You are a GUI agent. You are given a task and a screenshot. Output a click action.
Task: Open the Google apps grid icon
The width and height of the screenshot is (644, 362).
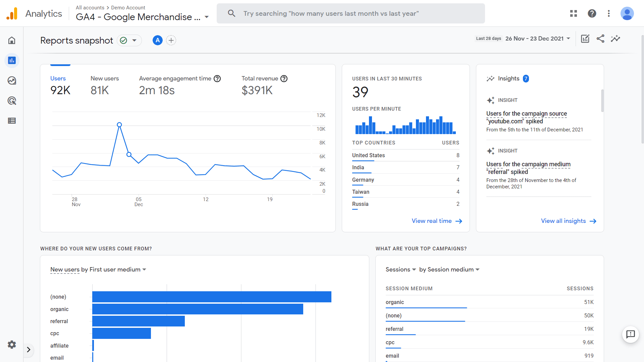(x=574, y=13)
